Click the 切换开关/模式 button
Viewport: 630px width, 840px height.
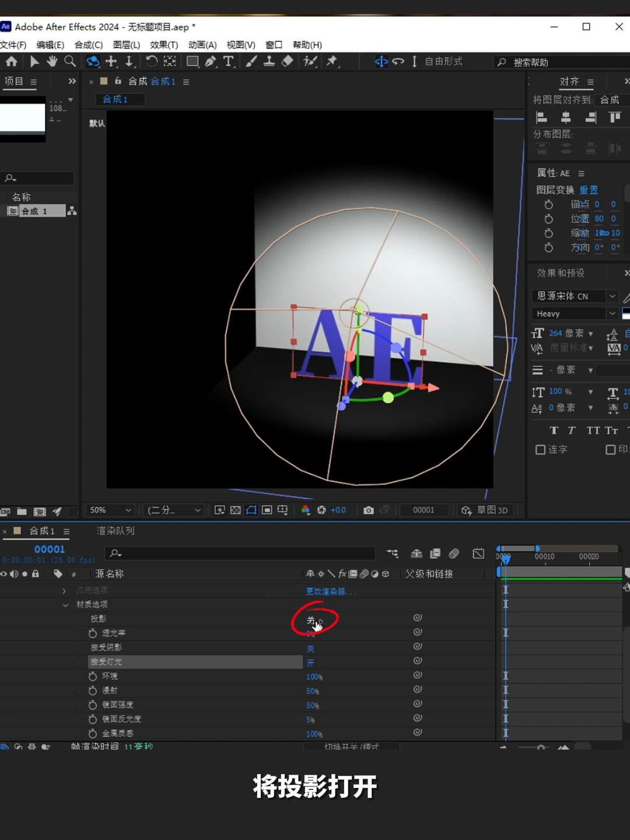(351, 746)
